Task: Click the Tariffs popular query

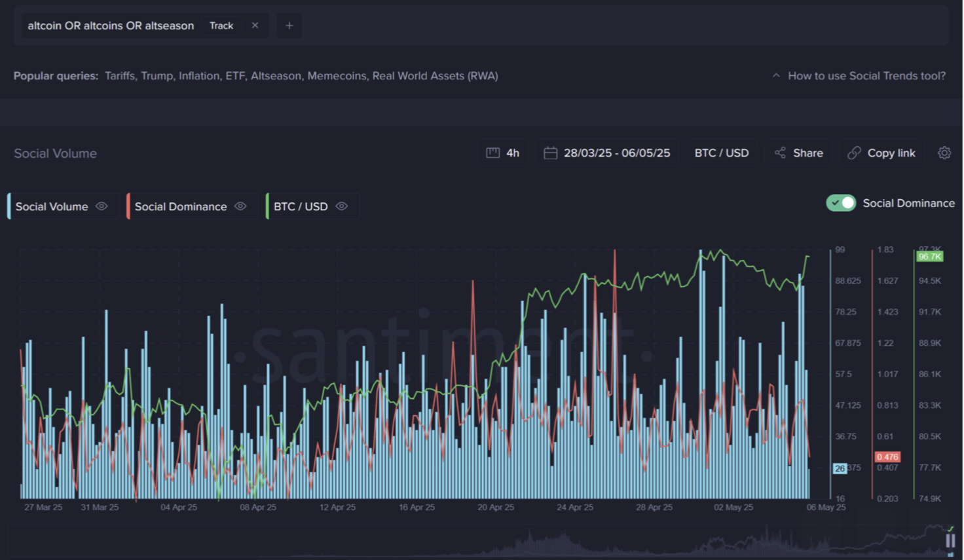Action: [x=120, y=76]
